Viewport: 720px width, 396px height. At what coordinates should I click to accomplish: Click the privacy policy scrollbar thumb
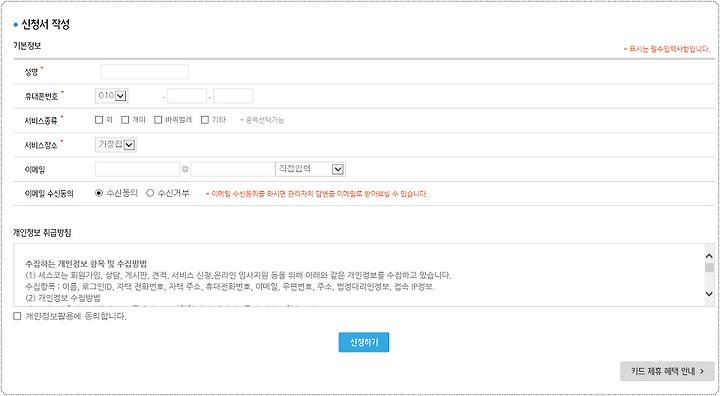pyautogui.click(x=709, y=267)
